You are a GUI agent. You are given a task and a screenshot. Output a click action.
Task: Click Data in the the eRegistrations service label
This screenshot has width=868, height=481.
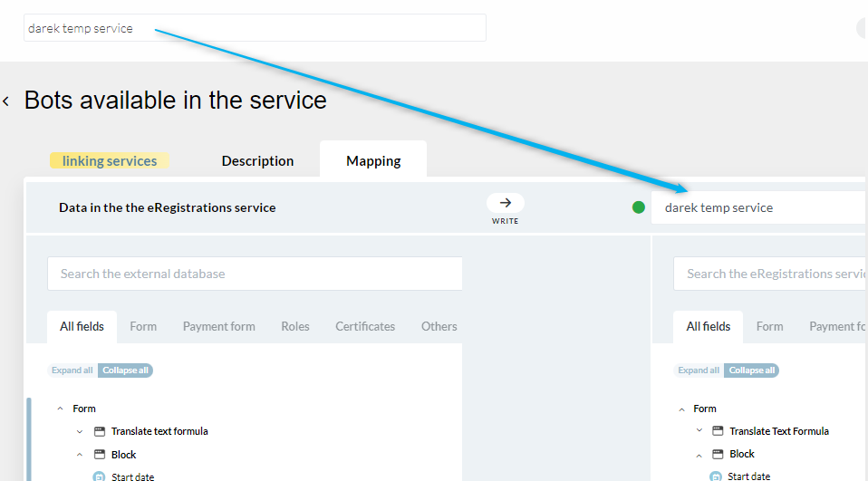[168, 207]
